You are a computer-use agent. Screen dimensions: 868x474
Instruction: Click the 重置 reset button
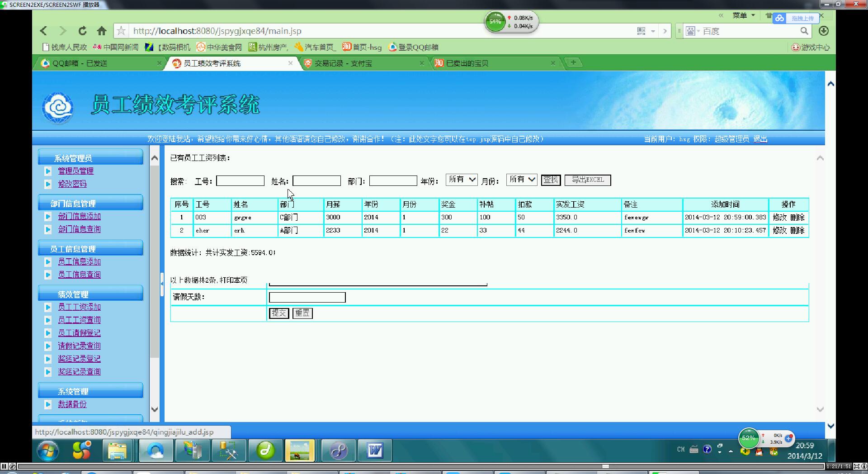tap(302, 313)
